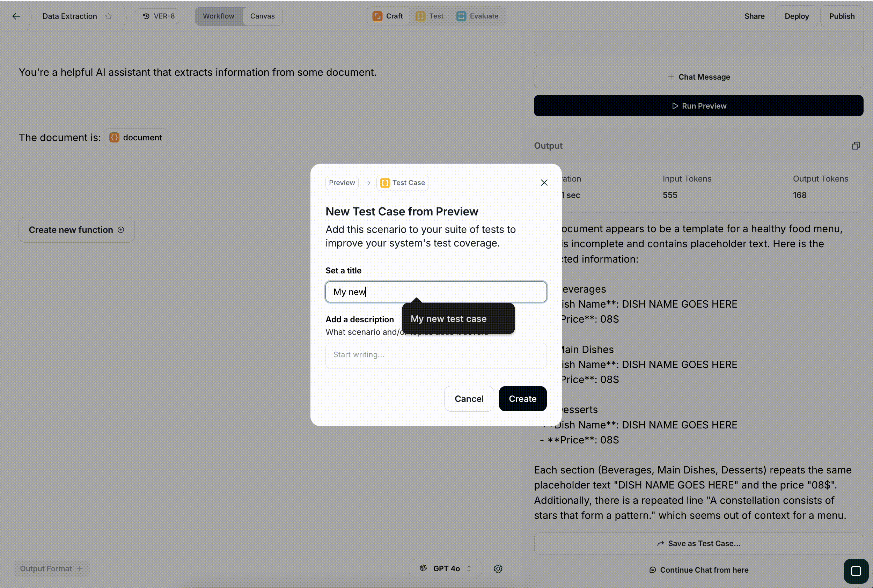The image size is (873, 588).
Task: Click the back arrow icon
Action: point(16,16)
